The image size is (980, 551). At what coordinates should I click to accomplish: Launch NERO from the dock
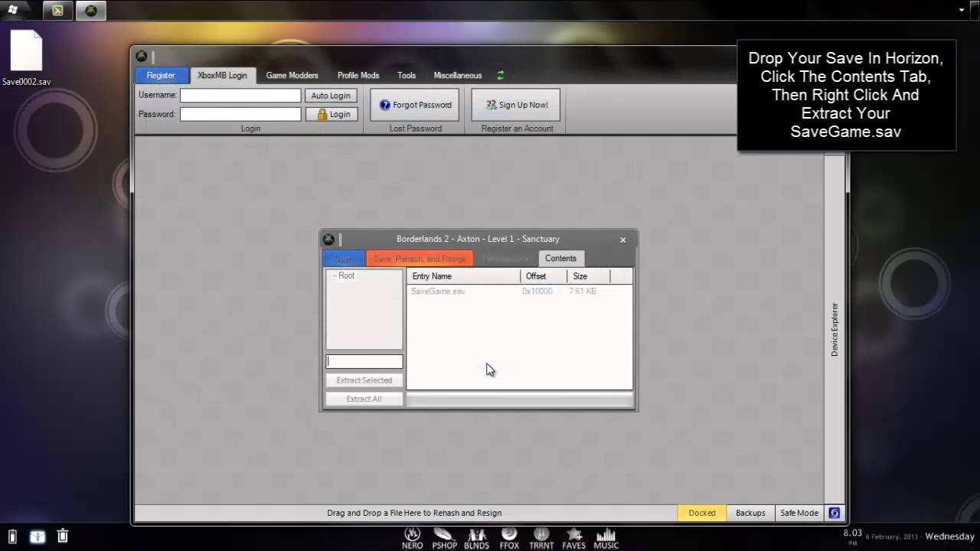click(413, 538)
